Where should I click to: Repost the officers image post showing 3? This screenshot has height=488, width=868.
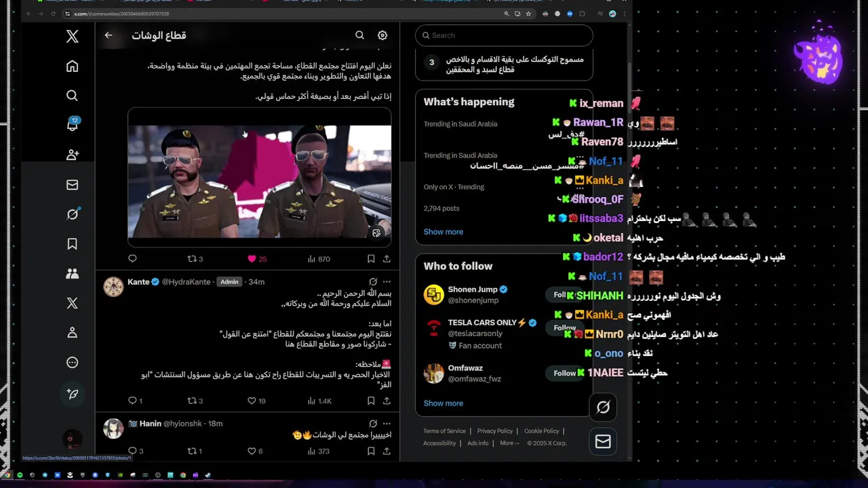[195, 259]
